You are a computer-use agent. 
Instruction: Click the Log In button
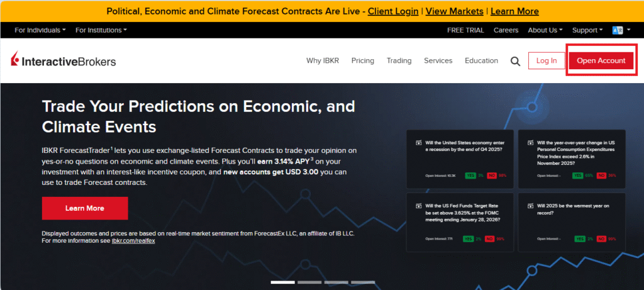pyautogui.click(x=547, y=61)
